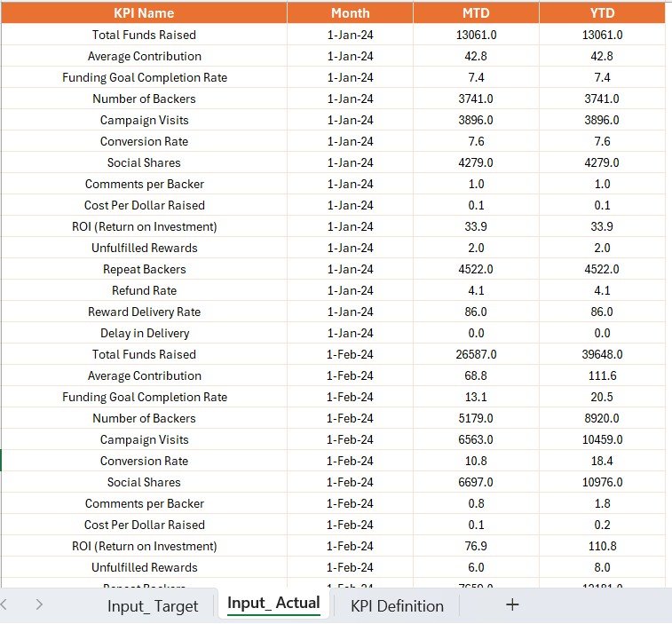
Task: Select the Month header cell
Action: [350, 12]
